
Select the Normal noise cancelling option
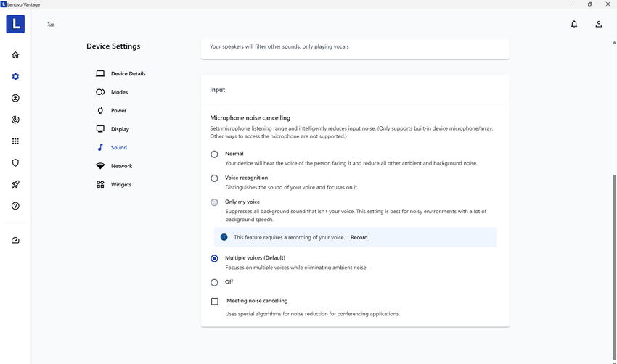tap(214, 154)
